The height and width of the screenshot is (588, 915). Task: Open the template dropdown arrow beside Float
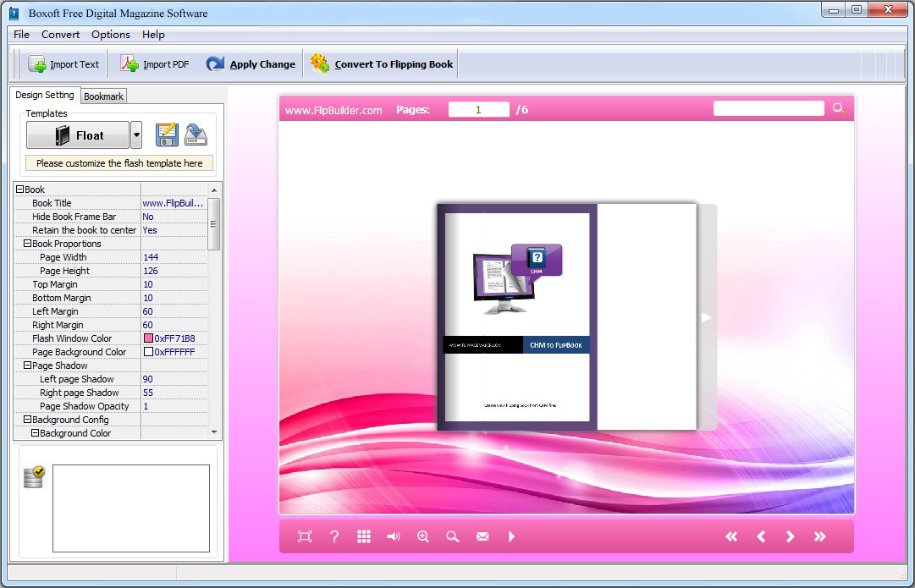[x=136, y=135]
